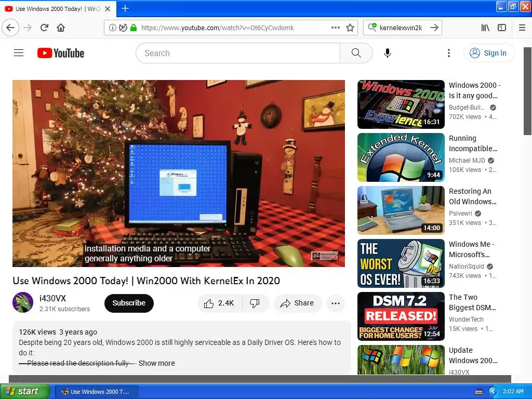Open 'The Worst OS Ever' thumbnail
Viewport: 532px width, 399px height.
tap(401, 263)
